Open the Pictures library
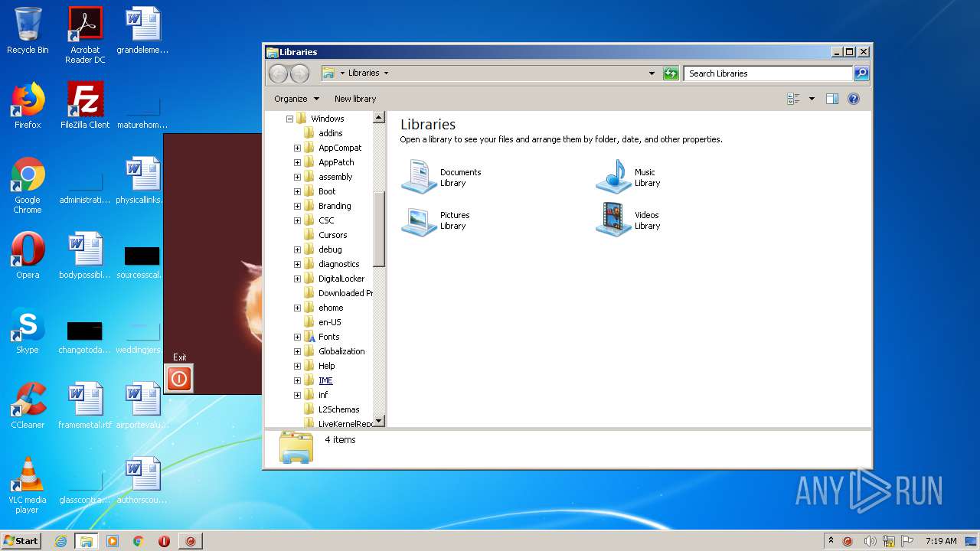980x551 pixels. pos(436,220)
